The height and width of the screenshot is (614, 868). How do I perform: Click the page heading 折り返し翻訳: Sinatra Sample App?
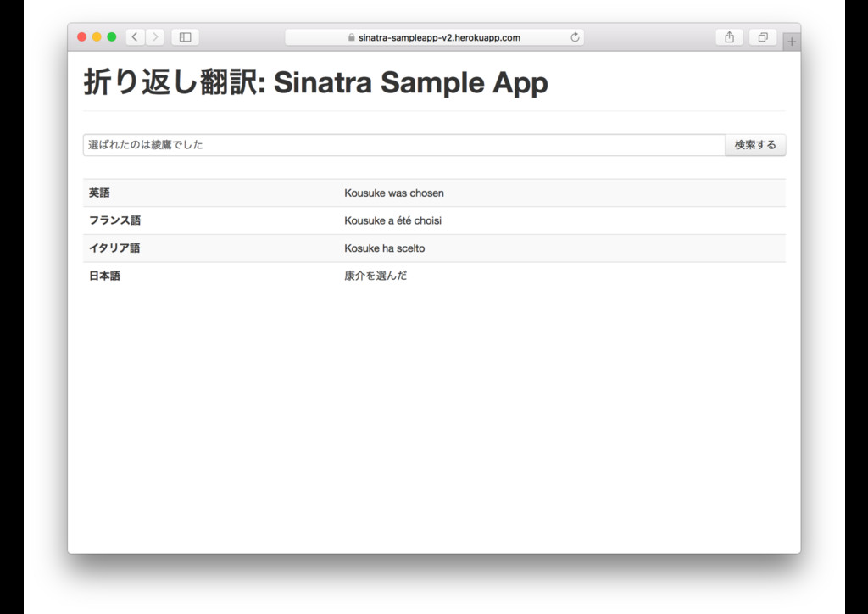point(315,82)
